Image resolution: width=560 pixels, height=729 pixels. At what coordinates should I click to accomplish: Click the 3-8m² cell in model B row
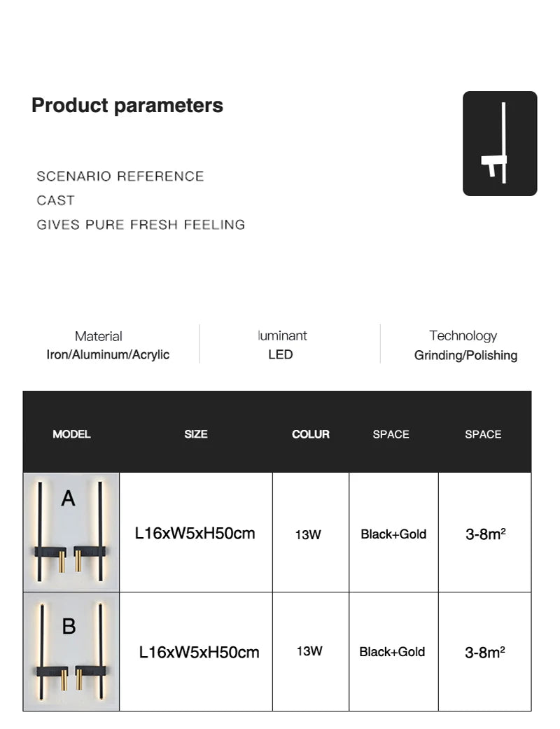[x=485, y=653]
